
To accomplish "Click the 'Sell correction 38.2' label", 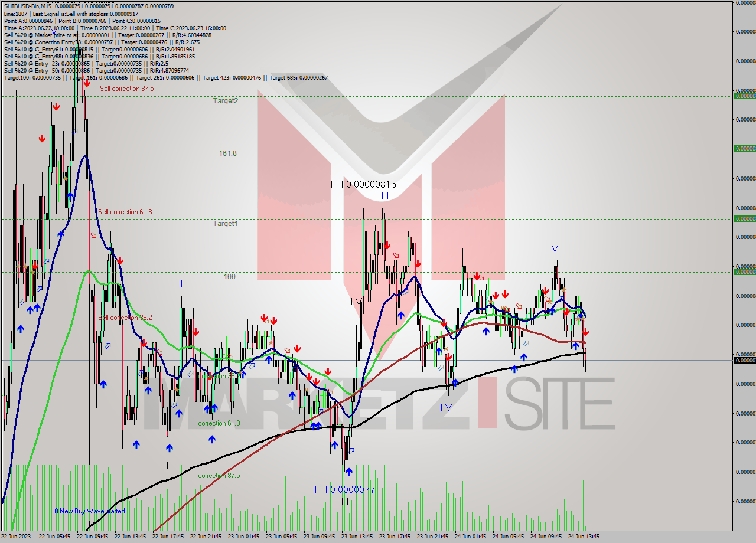I will [x=125, y=317].
